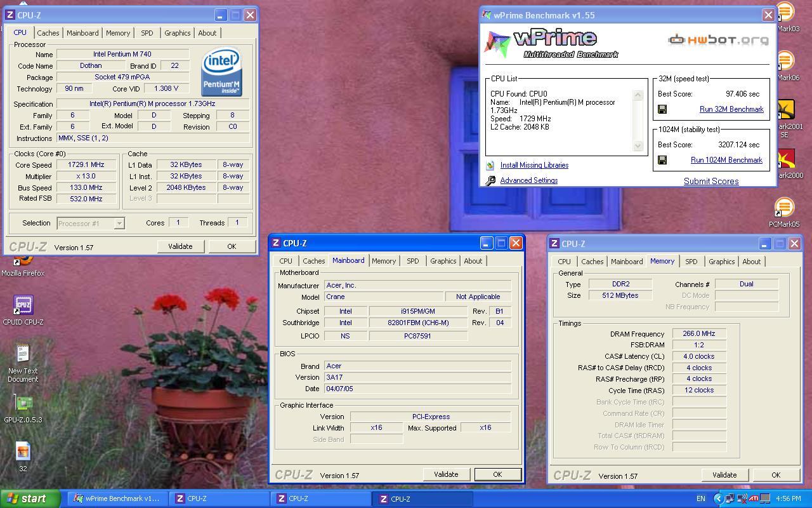The width and height of the screenshot is (812, 508).
Task: Open the About tab in the top-left CPU-Z window
Action: click(x=207, y=33)
